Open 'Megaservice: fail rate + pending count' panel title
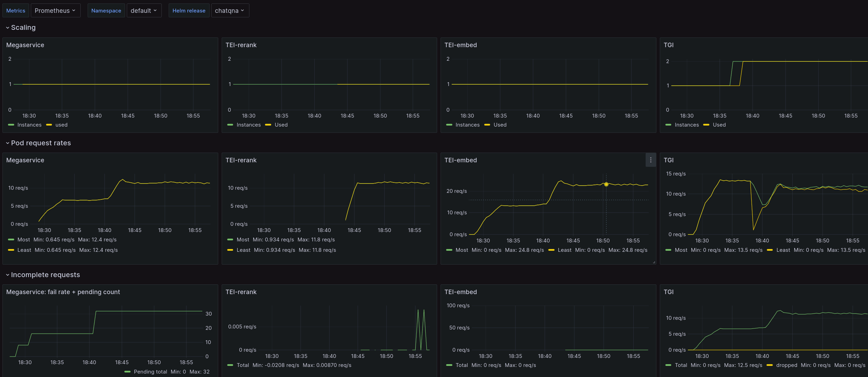Image resolution: width=868 pixels, height=377 pixels. tap(63, 292)
